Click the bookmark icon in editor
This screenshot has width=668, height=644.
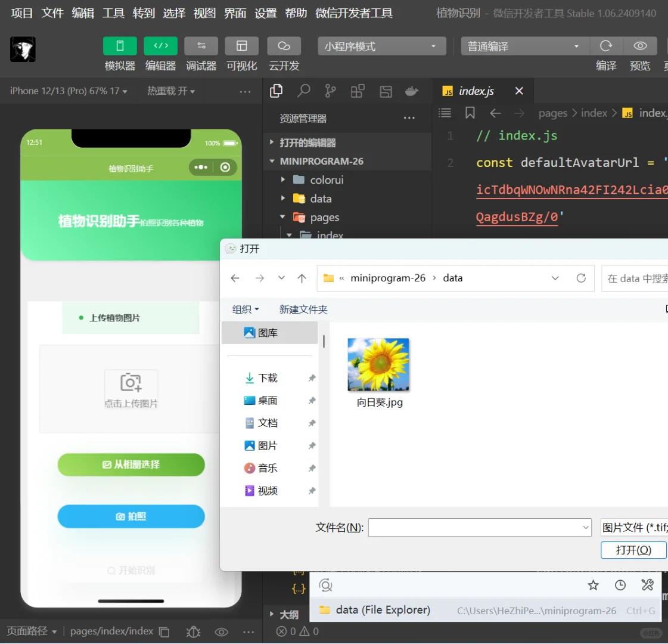[470, 113]
